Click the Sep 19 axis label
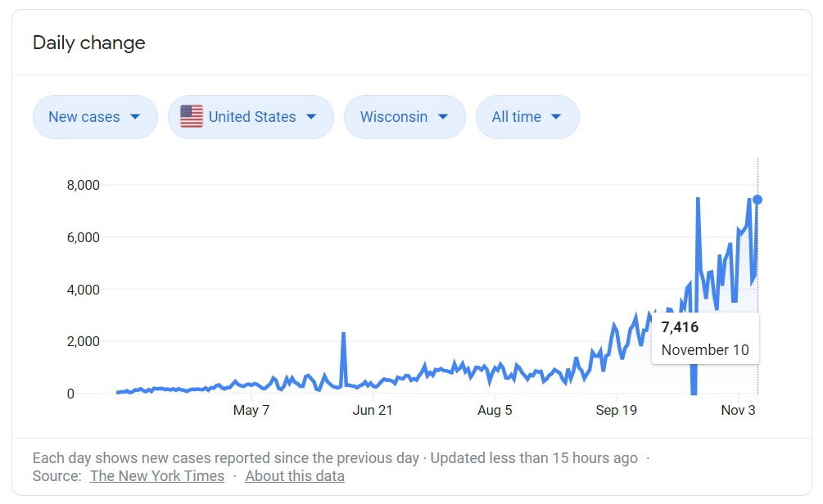The width and height of the screenshot is (823, 504). coord(617,410)
